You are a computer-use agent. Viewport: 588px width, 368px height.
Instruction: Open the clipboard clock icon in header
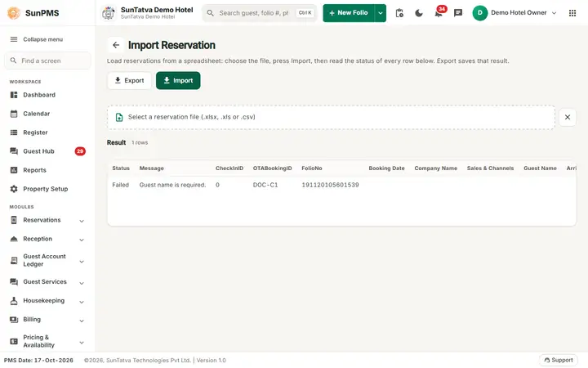(x=399, y=13)
